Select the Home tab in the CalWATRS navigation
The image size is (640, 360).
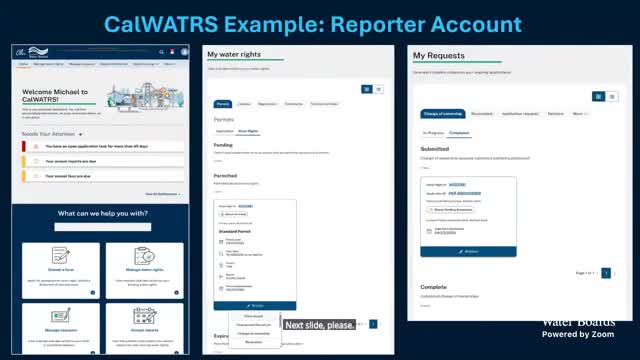coord(23,64)
